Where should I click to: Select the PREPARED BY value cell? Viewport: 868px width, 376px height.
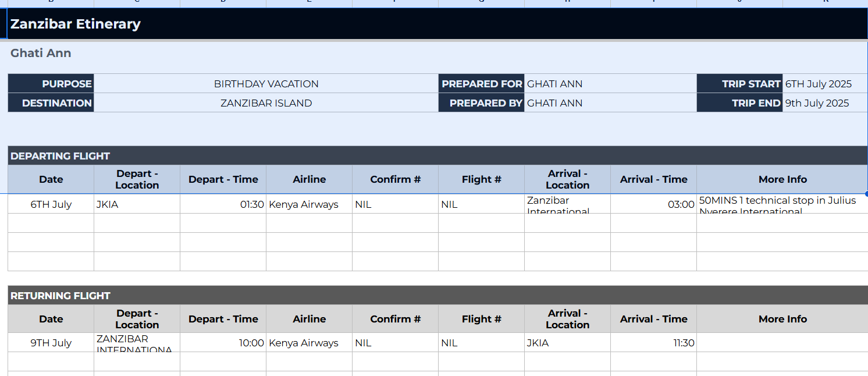pos(610,103)
